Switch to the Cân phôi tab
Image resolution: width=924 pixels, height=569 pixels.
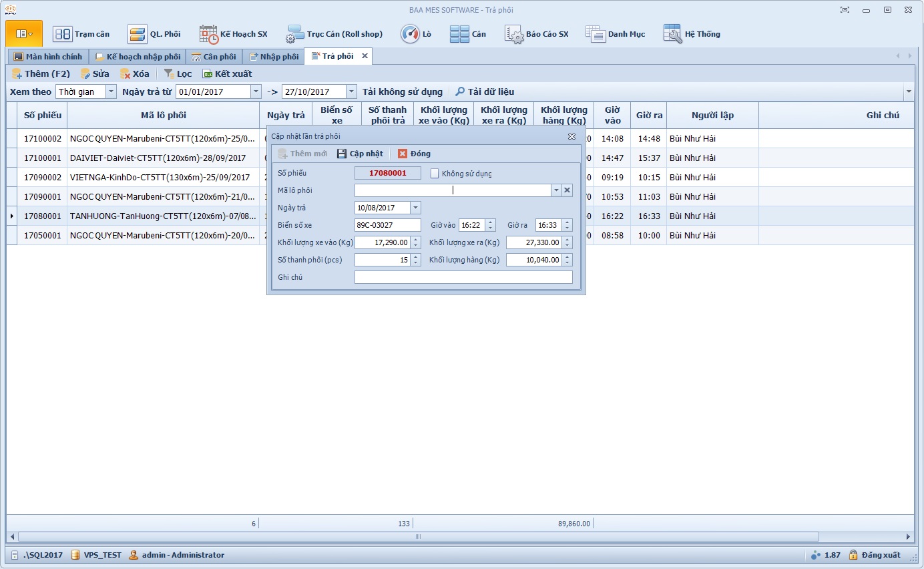click(213, 57)
